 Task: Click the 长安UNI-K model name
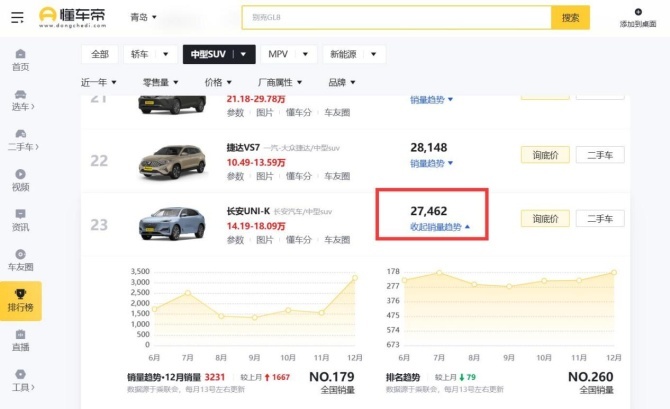coord(248,211)
